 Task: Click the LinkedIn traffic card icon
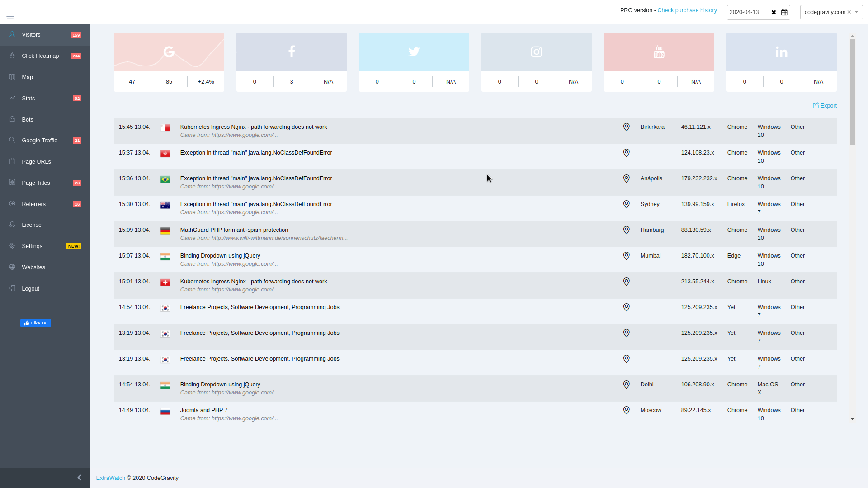(x=782, y=52)
